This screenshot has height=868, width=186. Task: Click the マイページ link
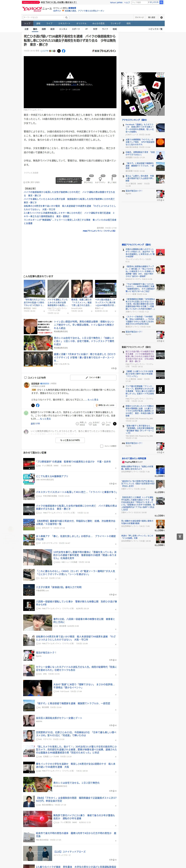tap(139, 18)
